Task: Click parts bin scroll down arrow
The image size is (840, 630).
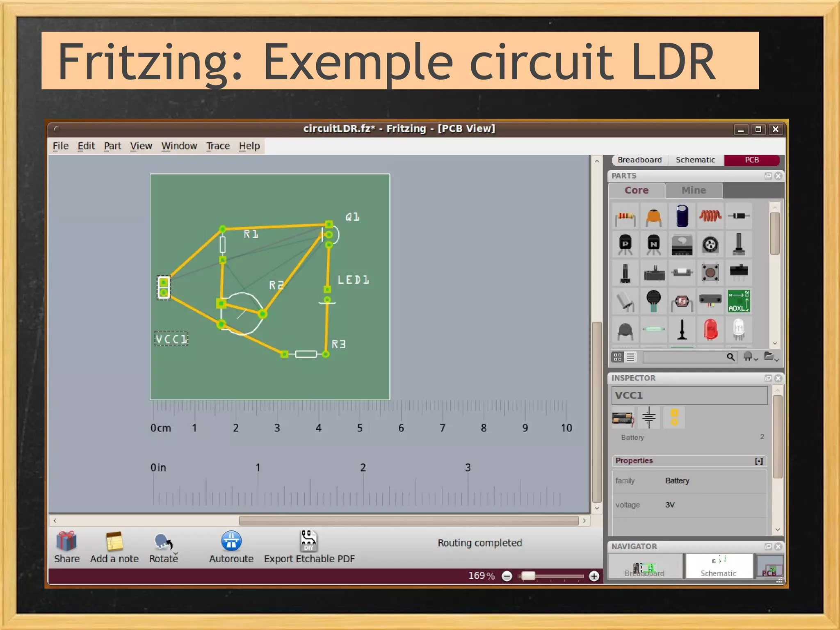Action: pyautogui.click(x=775, y=343)
